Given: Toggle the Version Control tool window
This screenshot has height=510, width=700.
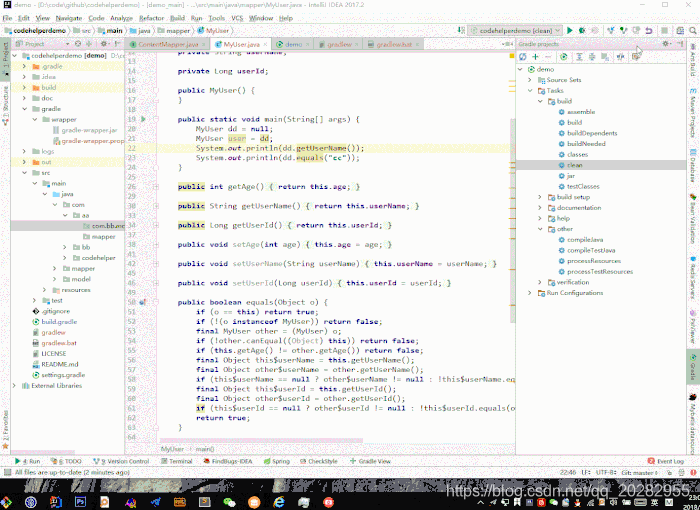Looking at the screenshot, I should 121,461.
